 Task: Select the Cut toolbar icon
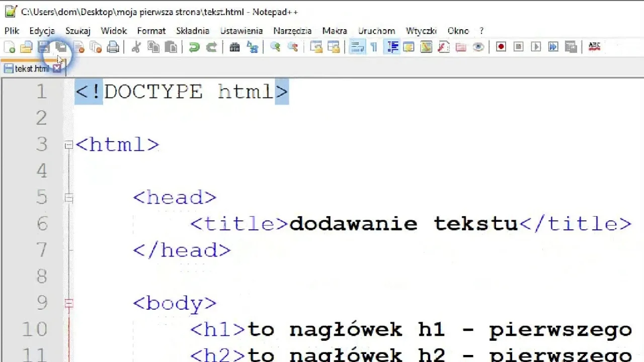pyautogui.click(x=137, y=47)
